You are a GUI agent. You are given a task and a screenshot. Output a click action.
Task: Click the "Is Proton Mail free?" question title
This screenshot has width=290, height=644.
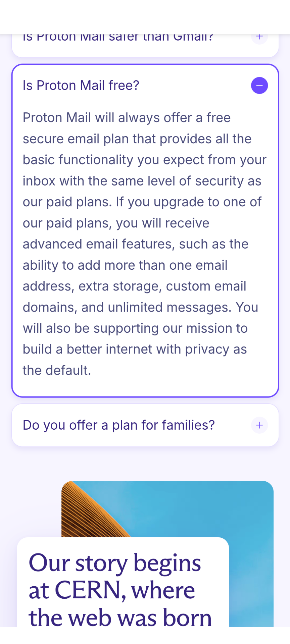pyautogui.click(x=81, y=86)
